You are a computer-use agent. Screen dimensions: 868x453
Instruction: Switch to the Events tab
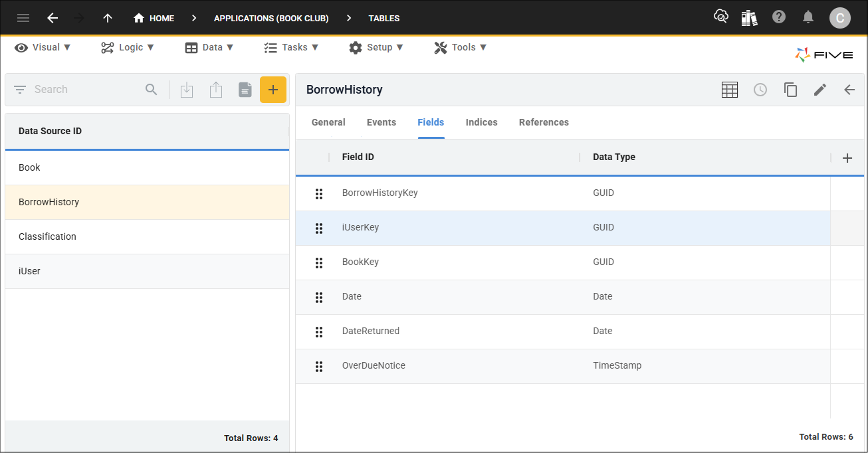pyautogui.click(x=381, y=122)
